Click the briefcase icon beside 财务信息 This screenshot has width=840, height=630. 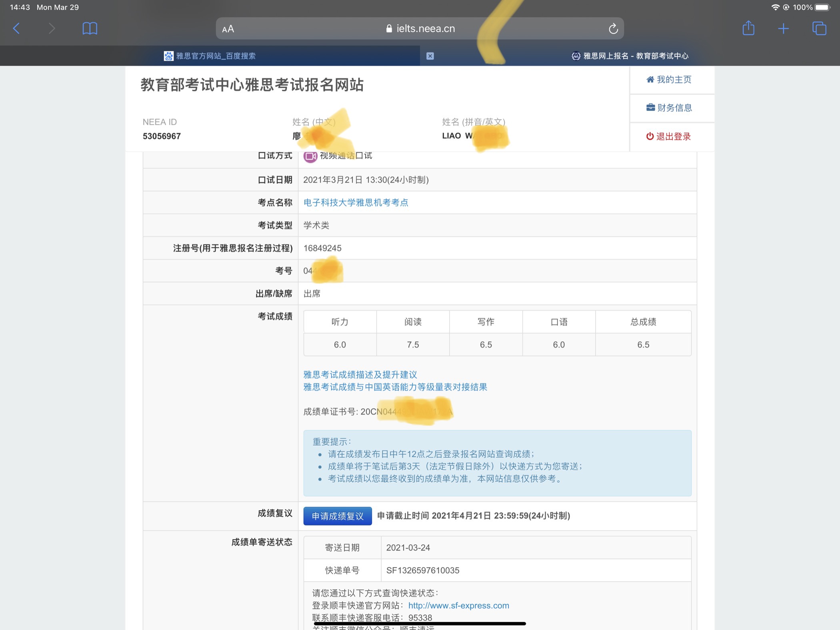(651, 108)
